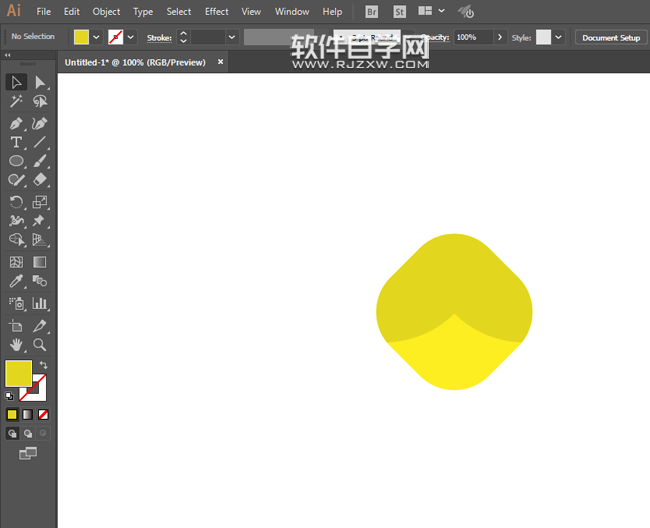Choose the Blend tool
The image size is (650, 528).
40,281
